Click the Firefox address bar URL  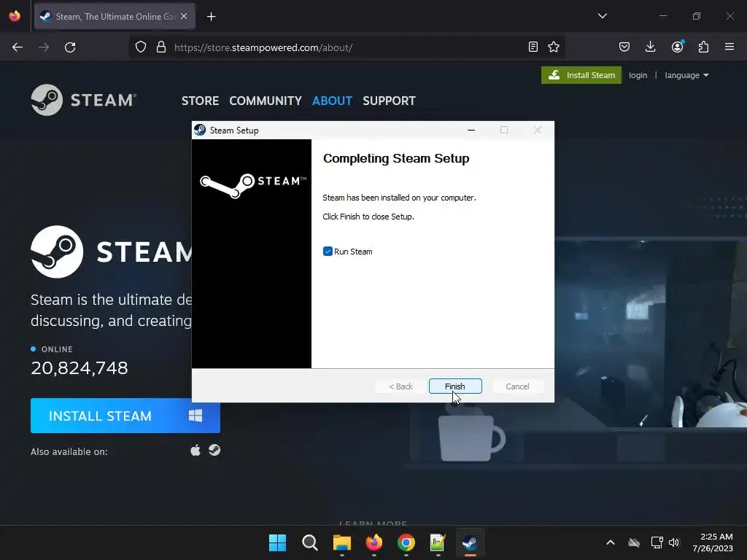pos(263,47)
